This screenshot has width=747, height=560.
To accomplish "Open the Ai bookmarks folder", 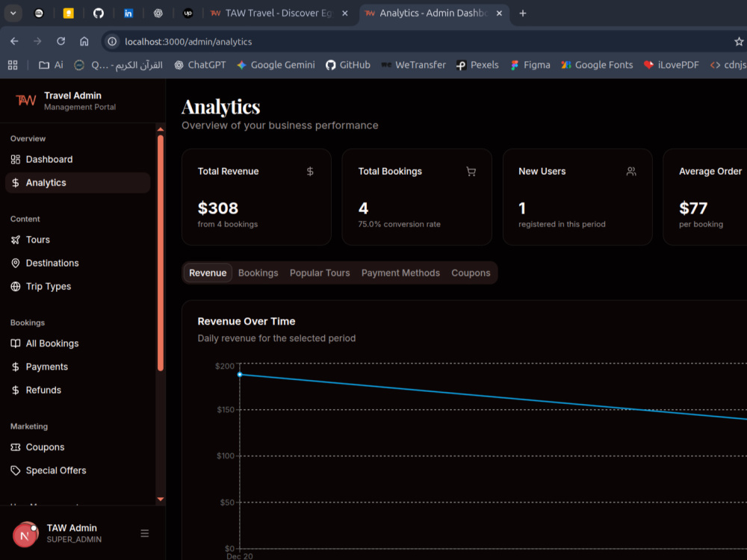I will (x=51, y=65).
